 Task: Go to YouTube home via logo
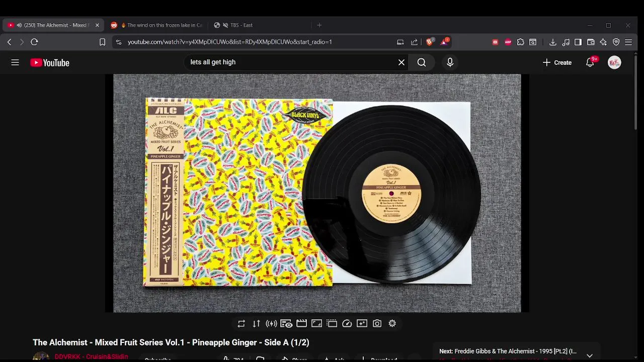[50, 63]
